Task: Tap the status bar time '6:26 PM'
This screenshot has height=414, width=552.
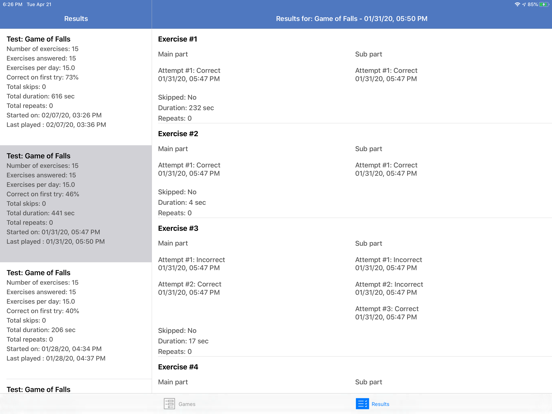Action: point(12,4)
